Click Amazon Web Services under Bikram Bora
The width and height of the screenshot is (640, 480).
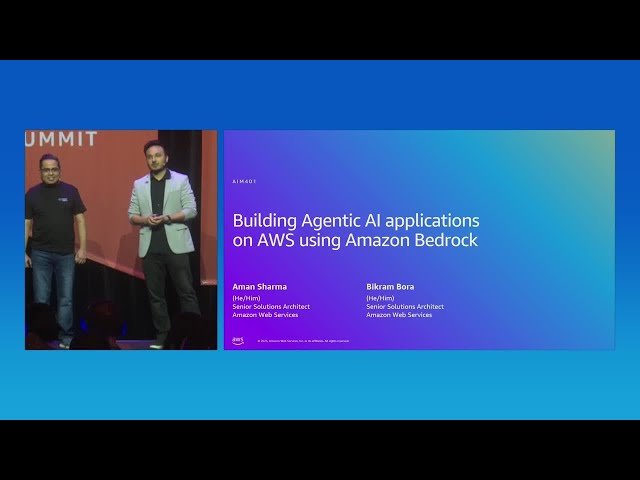(x=399, y=315)
